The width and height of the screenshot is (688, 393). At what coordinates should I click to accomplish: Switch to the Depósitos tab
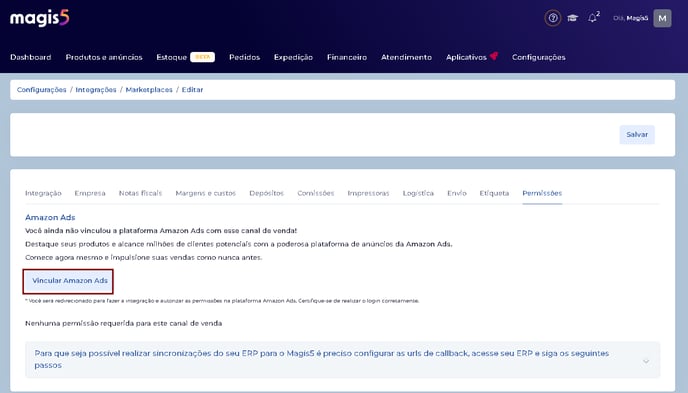266,193
